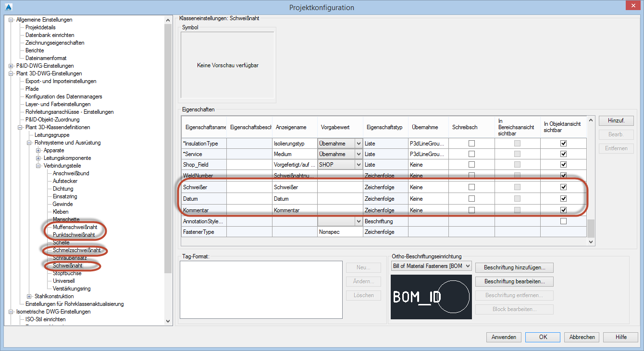Viewport: 644px width, 351px height.
Task: Open Zeichnungseigenschaften settings
Action: point(55,43)
